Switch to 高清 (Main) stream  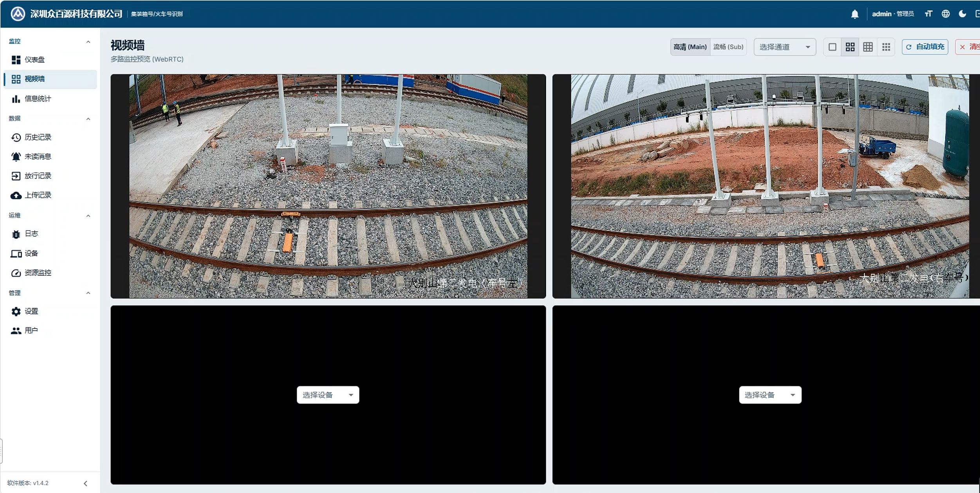690,47
